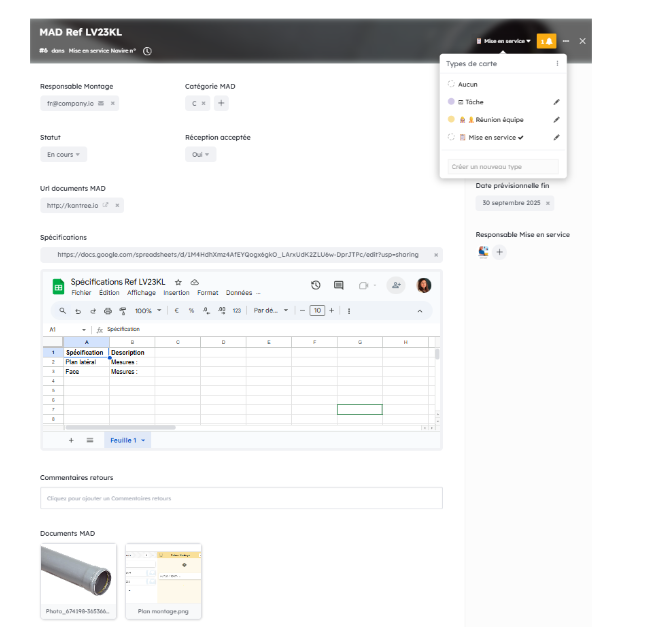
Task: Open version history in the spreadsheet
Action: coord(315,285)
